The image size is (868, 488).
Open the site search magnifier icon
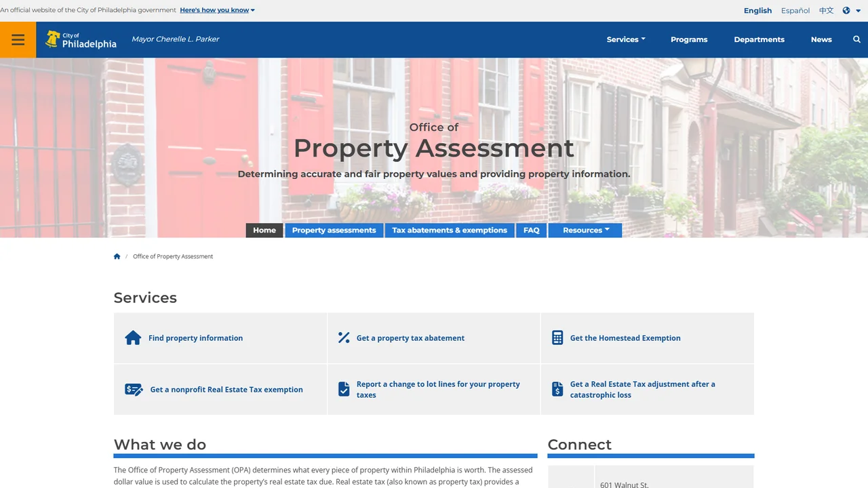pyautogui.click(x=856, y=39)
